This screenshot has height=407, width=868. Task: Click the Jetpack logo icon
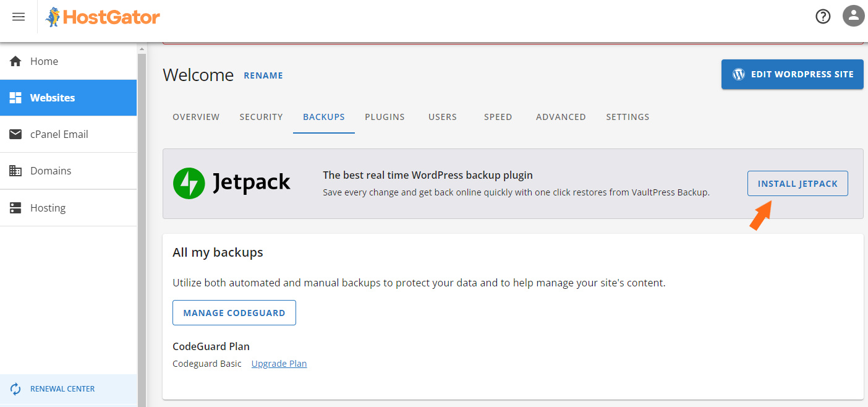[189, 183]
